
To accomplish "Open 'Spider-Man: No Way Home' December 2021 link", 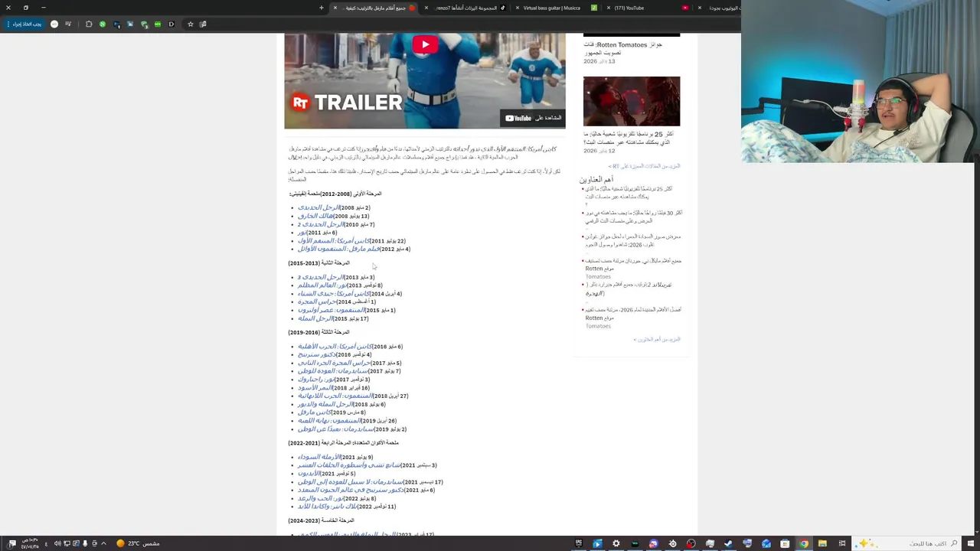I will click(x=350, y=482).
